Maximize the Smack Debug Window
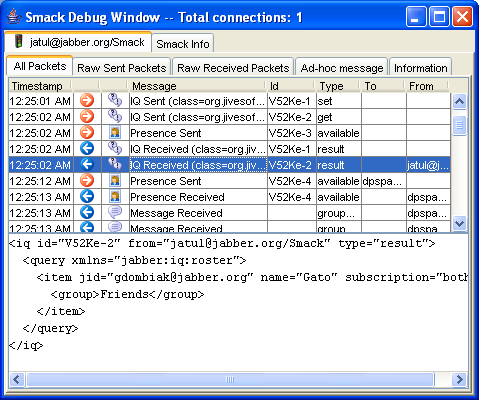 point(439,17)
